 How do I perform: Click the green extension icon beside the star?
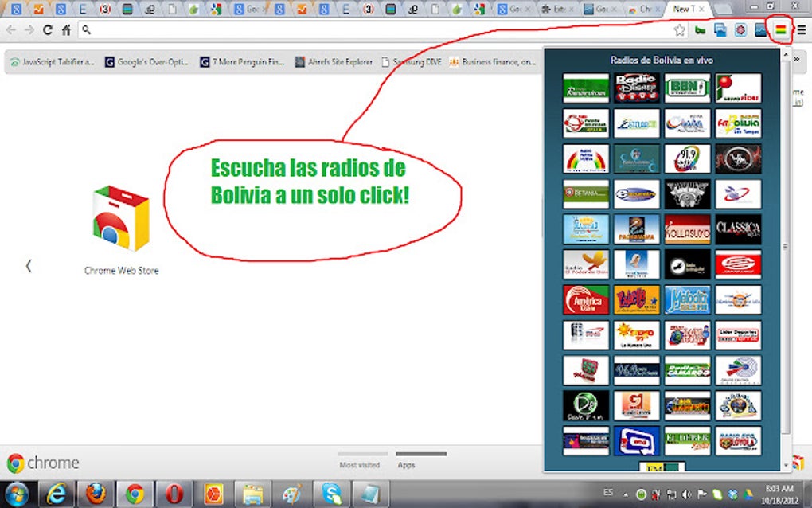pyautogui.click(x=700, y=30)
